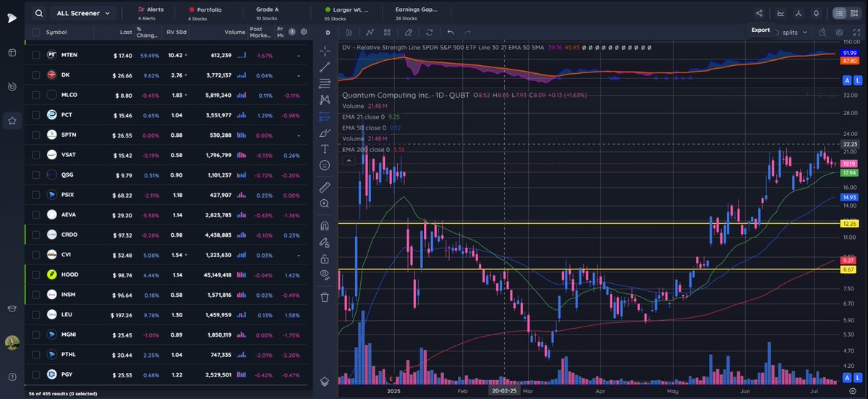The width and height of the screenshot is (868, 399).
Task: Select the ruler measure tool
Action: [x=325, y=187]
